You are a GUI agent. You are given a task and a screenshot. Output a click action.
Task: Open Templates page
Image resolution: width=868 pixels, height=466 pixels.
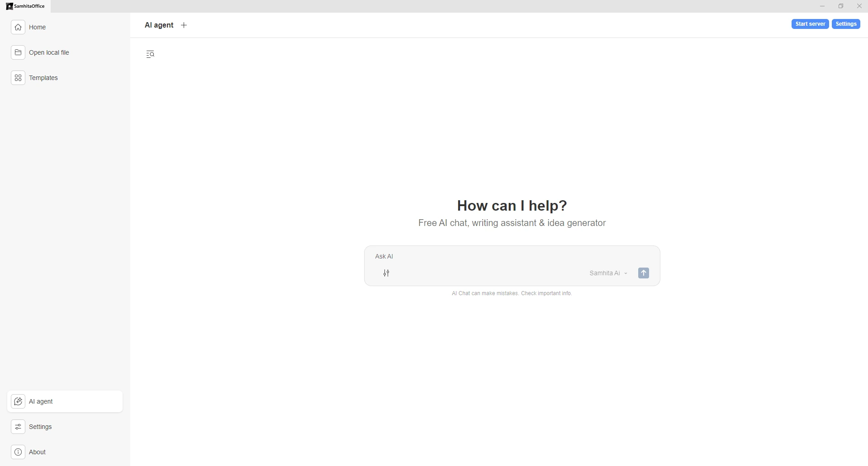tap(65, 78)
